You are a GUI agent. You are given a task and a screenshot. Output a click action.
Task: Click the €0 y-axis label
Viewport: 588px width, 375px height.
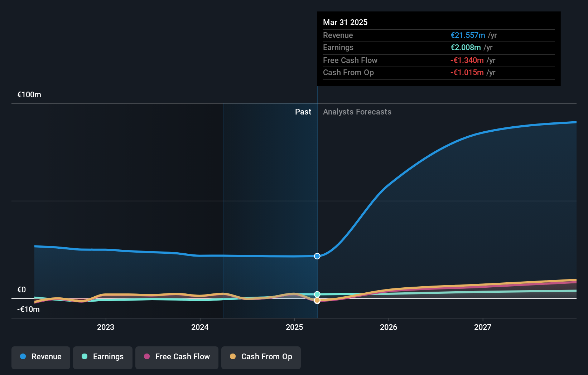pyautogui.click(x=21, y=290)
